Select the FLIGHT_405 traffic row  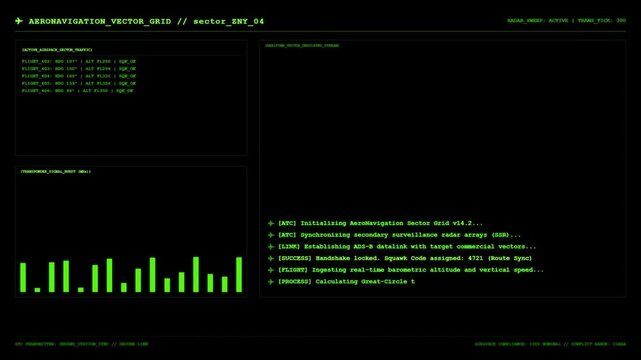pos(79,83)
